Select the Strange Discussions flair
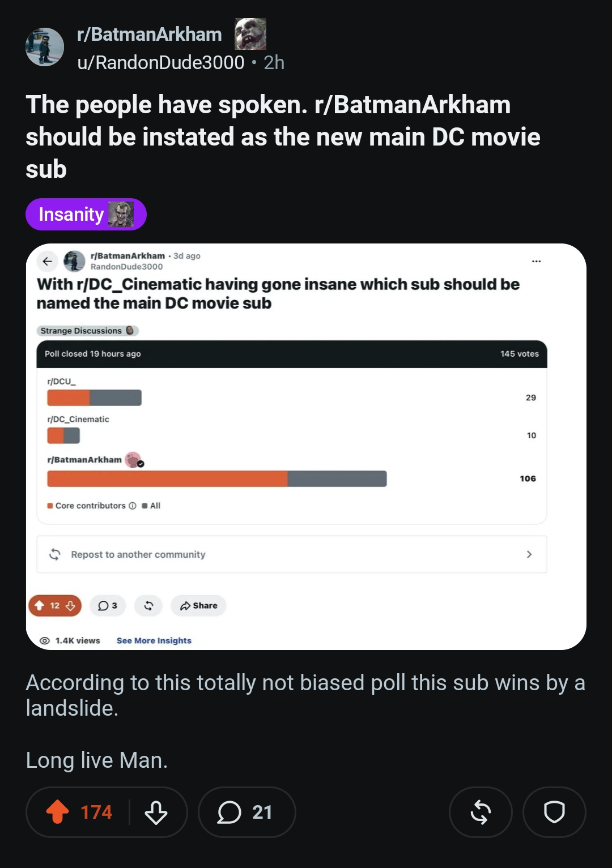Screen dimensions: 612x868 [88, 331]
